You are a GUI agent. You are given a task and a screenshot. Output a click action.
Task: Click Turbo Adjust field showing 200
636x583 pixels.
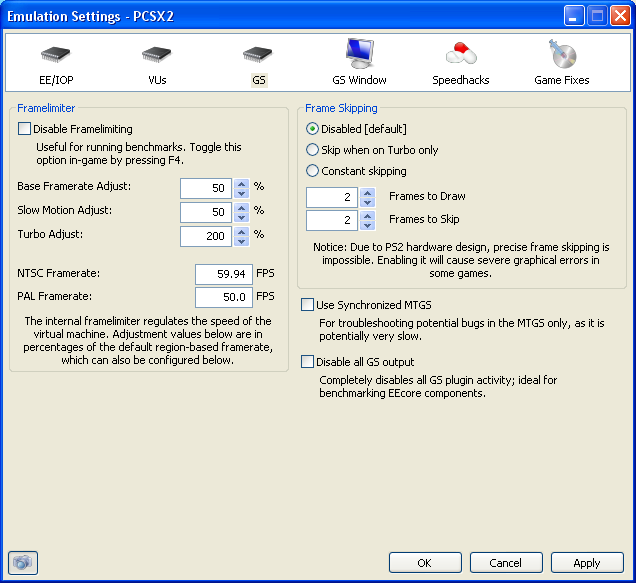point(206,236)
